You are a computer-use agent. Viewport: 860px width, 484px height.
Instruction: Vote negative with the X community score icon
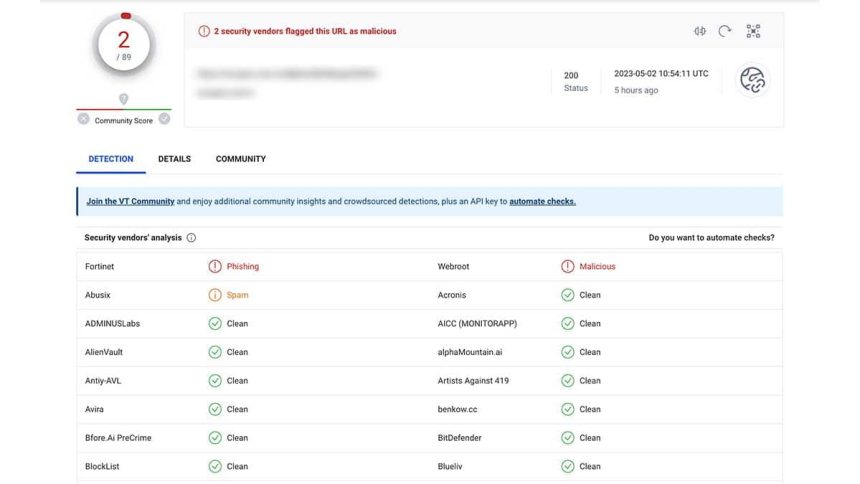click(83, 119)
